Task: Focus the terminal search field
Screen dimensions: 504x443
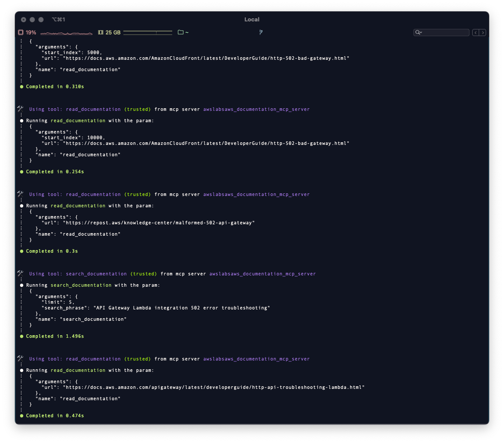Action: [x=445, y=33]
